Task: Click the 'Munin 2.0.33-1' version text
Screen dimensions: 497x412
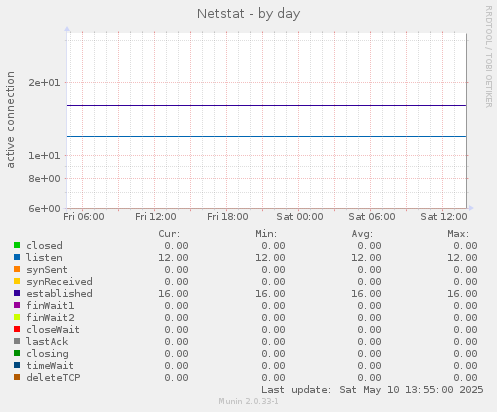Action: point(248,401)
